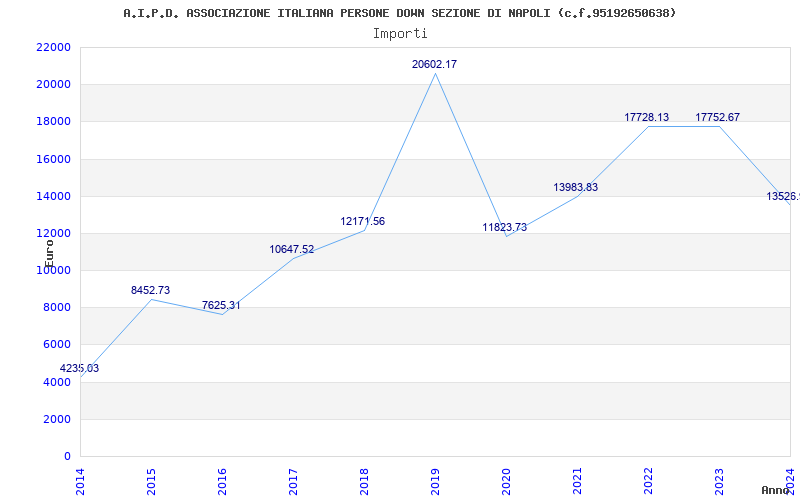Click the Anno x-axis title
Image resolution: width=800 pixels, height=500 pixels.
click(x=775, y=490)
